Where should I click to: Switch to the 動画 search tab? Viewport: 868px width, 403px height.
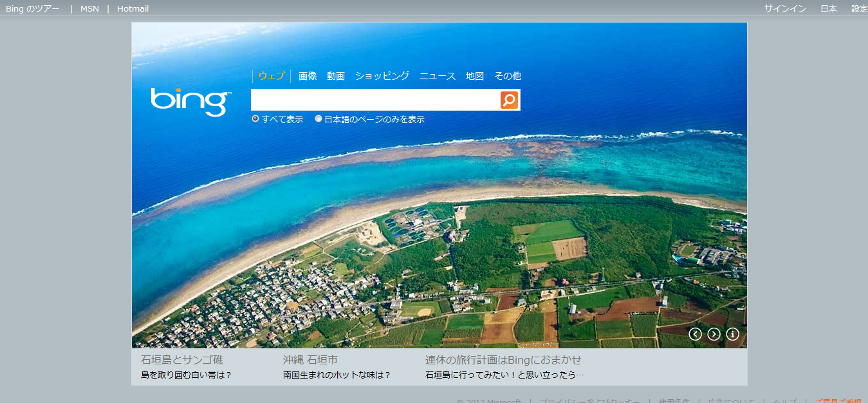(x=336, y=76)
